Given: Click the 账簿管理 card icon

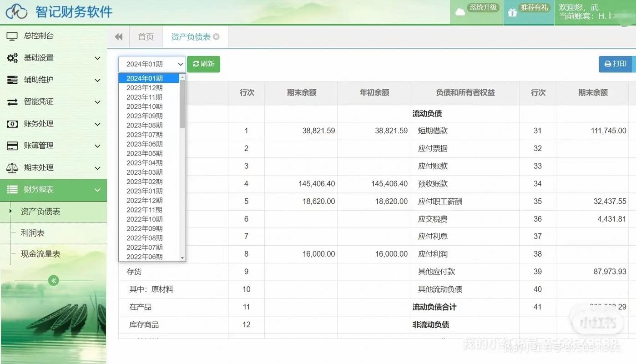Looking at the screenshot, I should [x=12, y=146].
